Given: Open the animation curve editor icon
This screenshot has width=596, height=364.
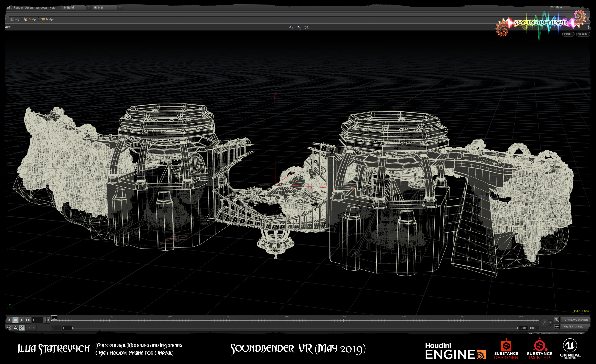Looking at the screenshot, I should pyautogui.click(x=557, y=327).
